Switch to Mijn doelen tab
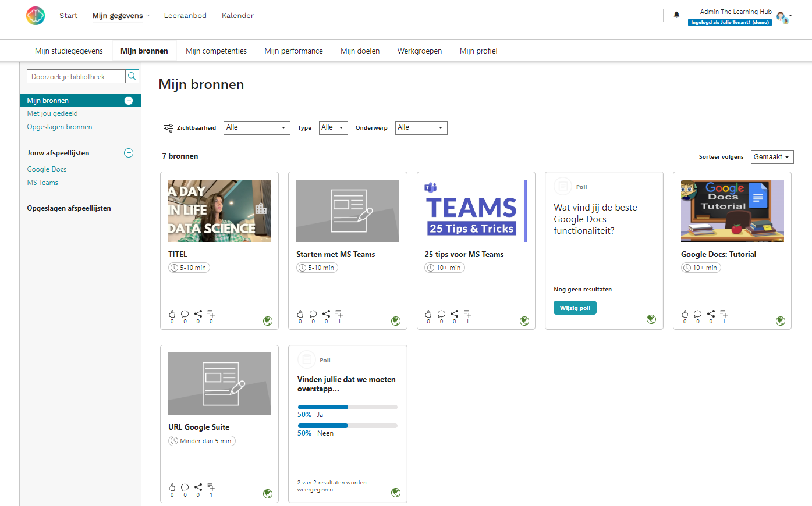812x506 pixels. click(360, 51)
